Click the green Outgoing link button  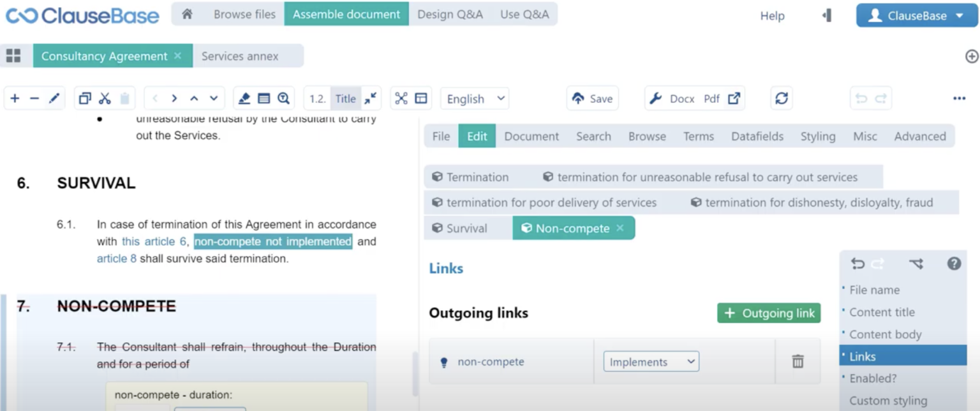click(x=769, y=313)
